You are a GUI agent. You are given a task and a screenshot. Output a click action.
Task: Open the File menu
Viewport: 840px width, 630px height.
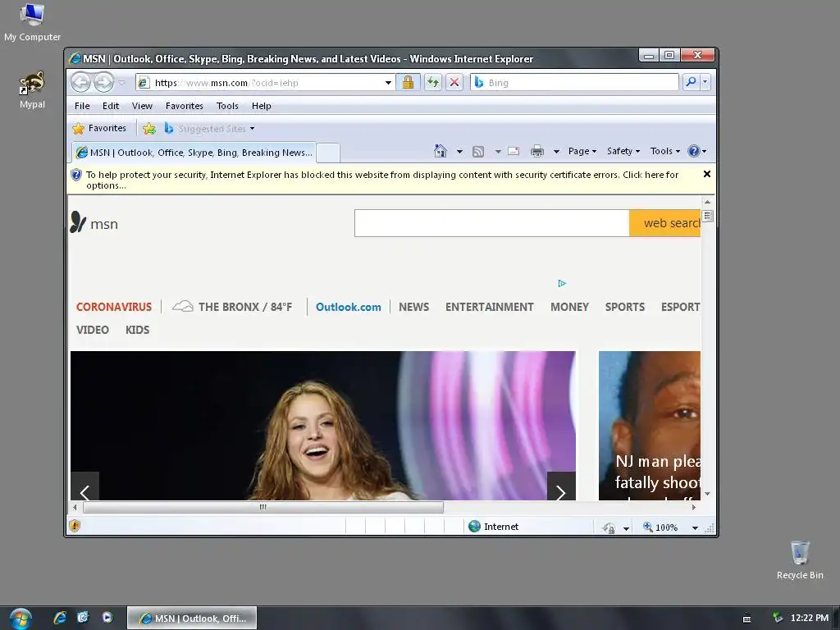click(82, 106)
